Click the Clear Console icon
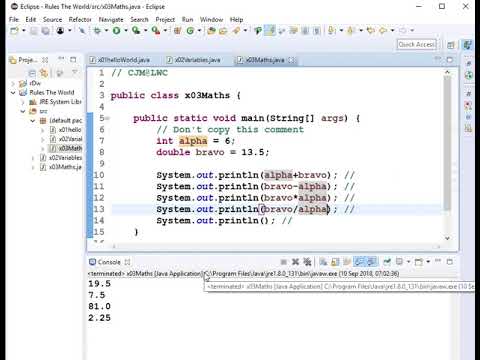Image resolution: width=480 pixels, height=360 pixels. click(x=323, y=262)
